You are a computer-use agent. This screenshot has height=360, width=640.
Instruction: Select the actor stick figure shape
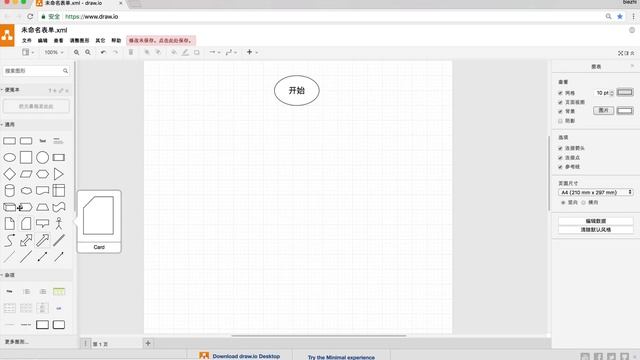coord(58,224)
